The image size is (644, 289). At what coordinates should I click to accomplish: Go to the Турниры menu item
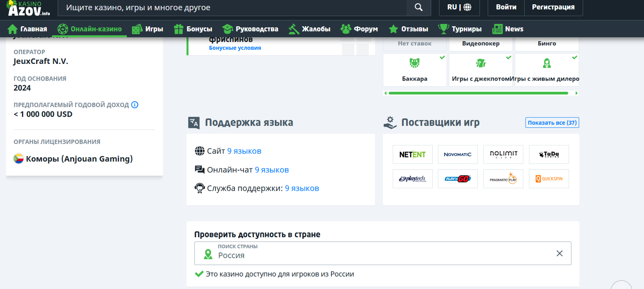pyautogui.click(x=460, y=29)
